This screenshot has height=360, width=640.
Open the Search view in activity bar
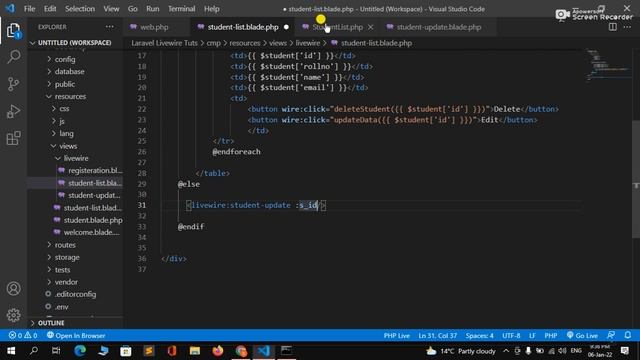(x=13, y=57)
